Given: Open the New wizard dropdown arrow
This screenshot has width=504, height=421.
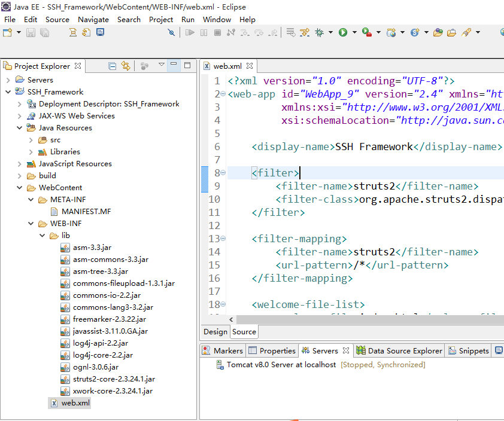Looking at the screenshot, I should coord(19,32).
